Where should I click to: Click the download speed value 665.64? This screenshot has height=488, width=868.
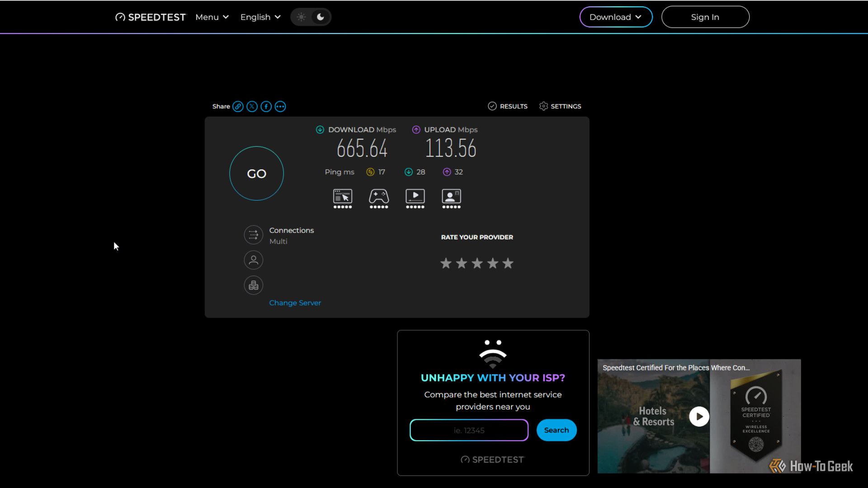point(362,149)
